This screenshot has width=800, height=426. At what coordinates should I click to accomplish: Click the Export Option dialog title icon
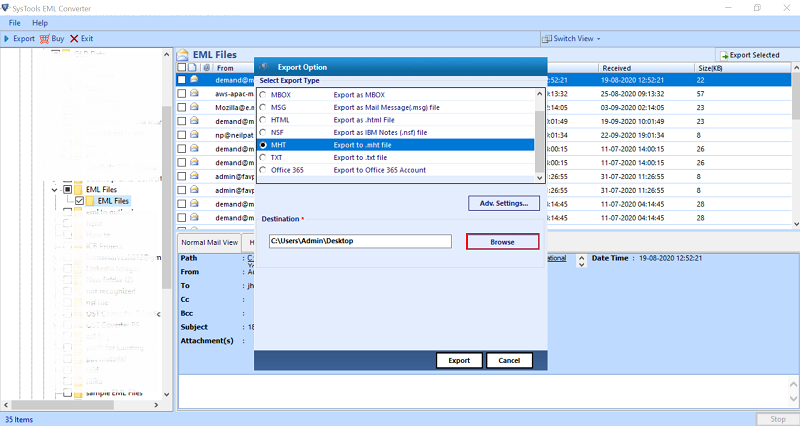pos(264,67)
